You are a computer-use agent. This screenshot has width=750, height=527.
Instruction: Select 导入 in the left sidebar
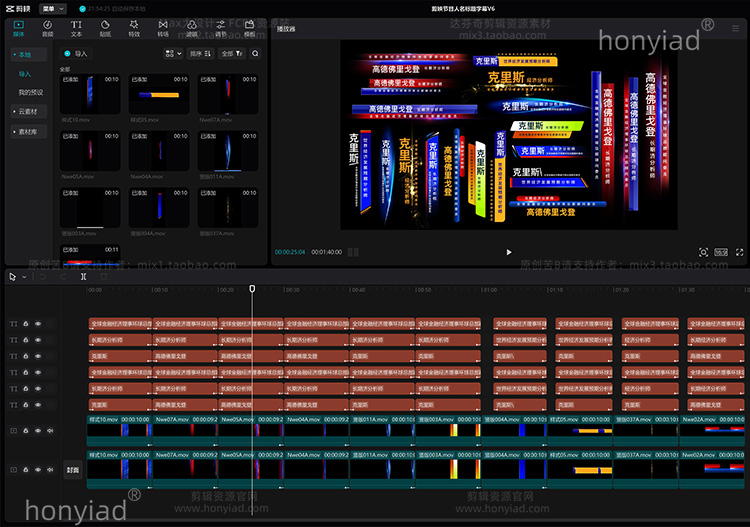click(x=25, y=74)
